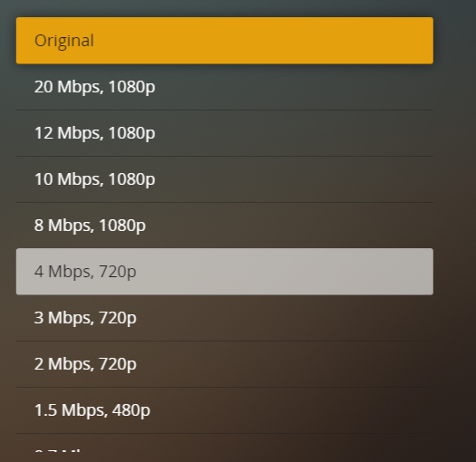This screenshot has width=476, height=462.
Task: Select 8 Mbps, 1080p streaming quality
Action: (225, 226)
